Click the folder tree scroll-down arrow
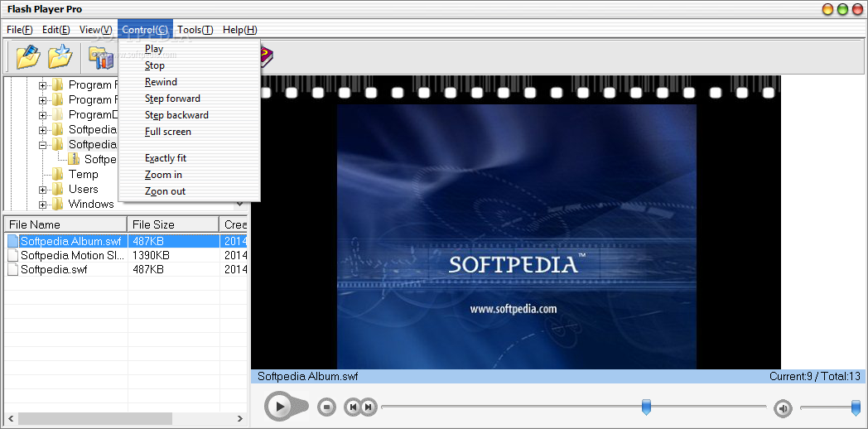868x429 pixels. pyautogui.click(x=239, y=205)
